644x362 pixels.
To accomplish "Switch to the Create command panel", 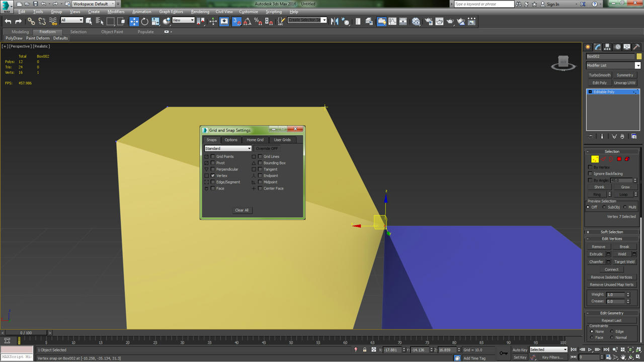I will pyautogui.click(x=588, y=47).
